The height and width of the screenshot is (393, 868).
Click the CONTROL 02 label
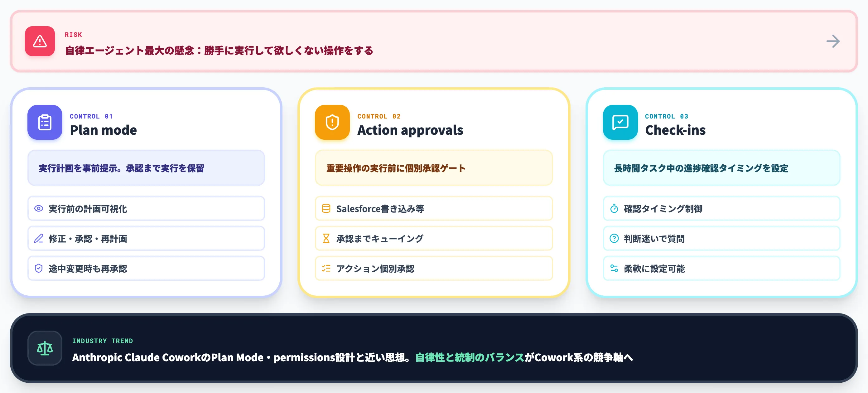(379, 116)
